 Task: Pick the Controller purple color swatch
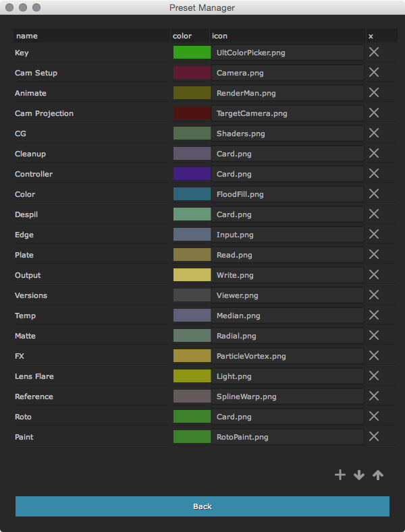tap(192, 174)
